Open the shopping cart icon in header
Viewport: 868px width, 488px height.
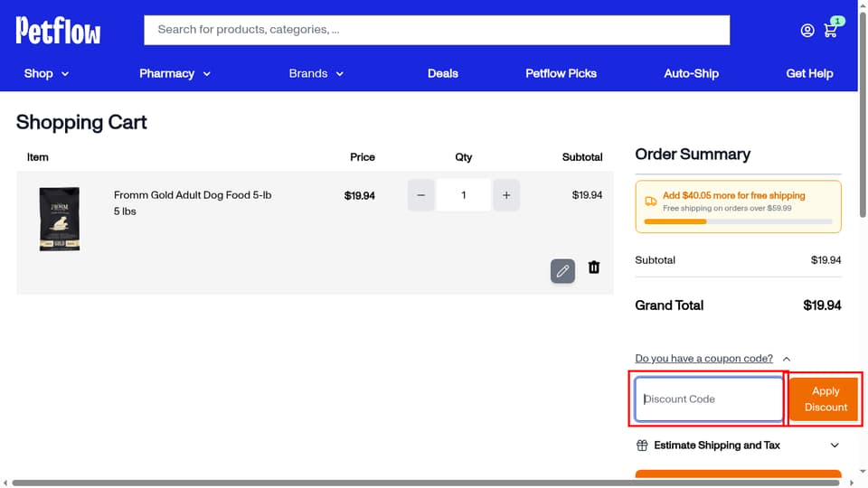[x=830, y=31]
